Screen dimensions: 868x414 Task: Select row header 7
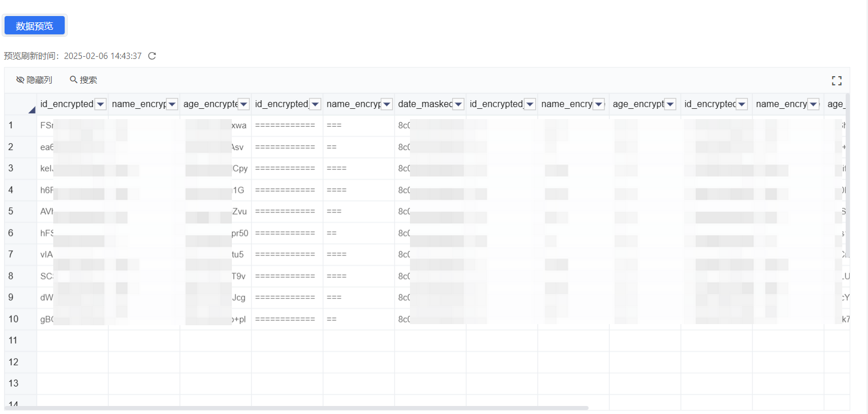point(21,254)
